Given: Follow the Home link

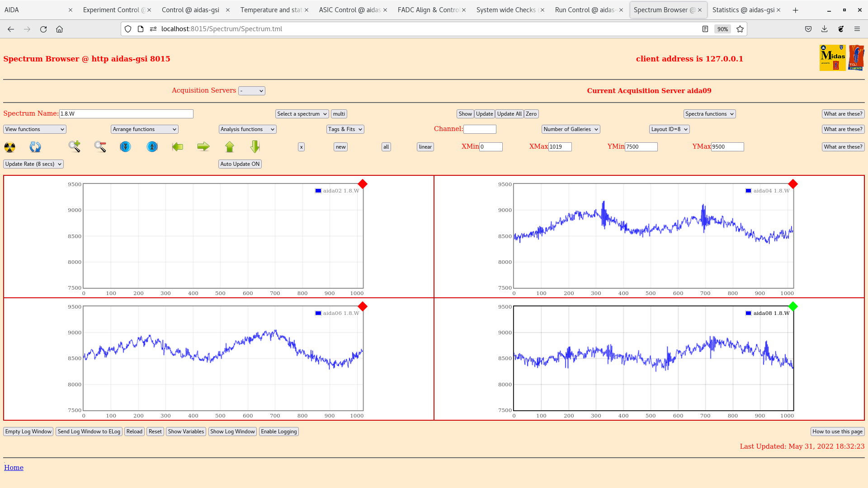Looking at the screenshot, I should tap(14, 468).
